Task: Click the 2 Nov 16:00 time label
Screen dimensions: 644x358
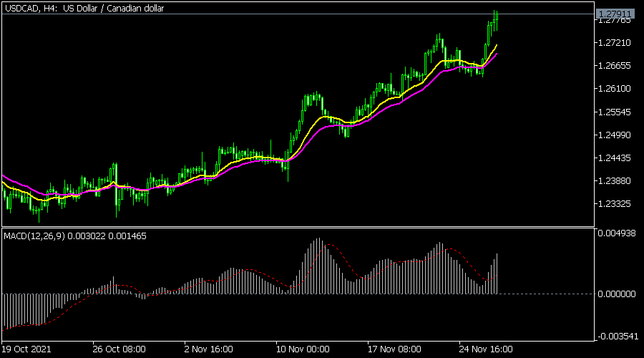Action: tap(209, 349)
